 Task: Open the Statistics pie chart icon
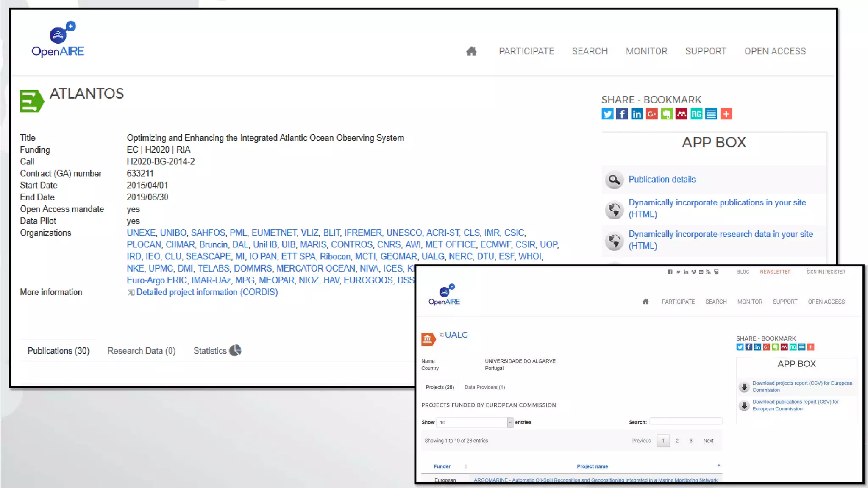click(x=235, y=350)
